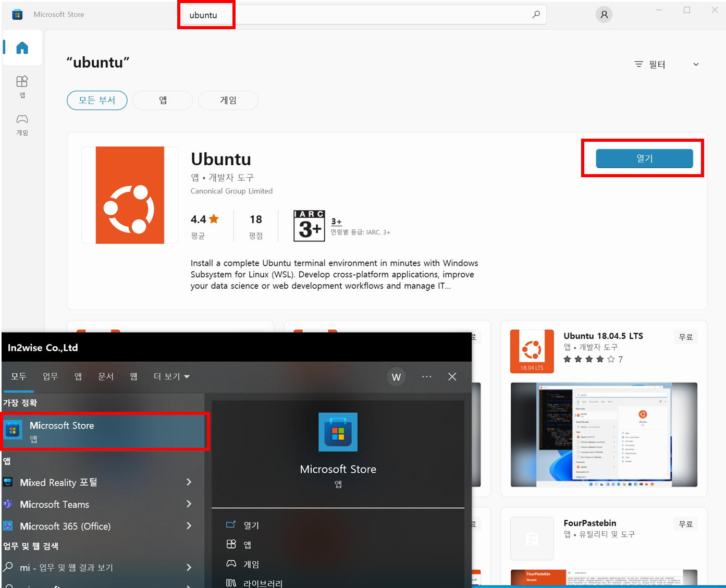Viewport: 726px width, 588px height.
Task: Open the 앱 section in Store sidebar
Action: (x=22, y=86)
